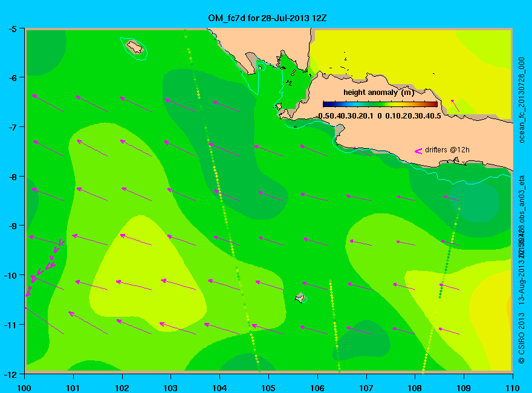This screenshot has height=393, width=532.
Task: Click the x-axis longitude label 100
Action: [x=24, y=388]
